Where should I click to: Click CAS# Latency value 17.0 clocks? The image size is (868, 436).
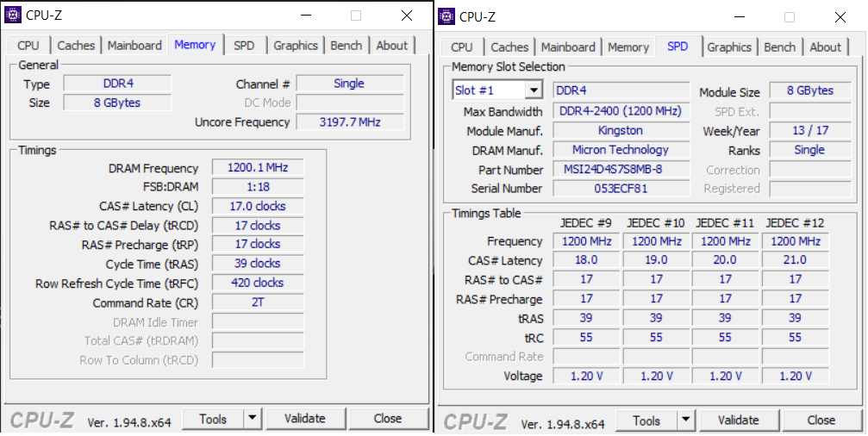click(258, 207)
